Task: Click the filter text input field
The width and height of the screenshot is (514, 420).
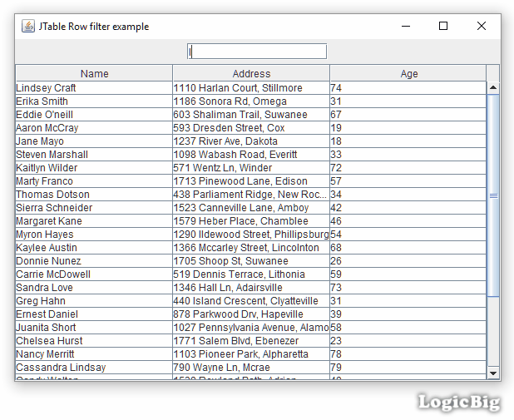Action: pyautogui.click(x=257, y=52)
